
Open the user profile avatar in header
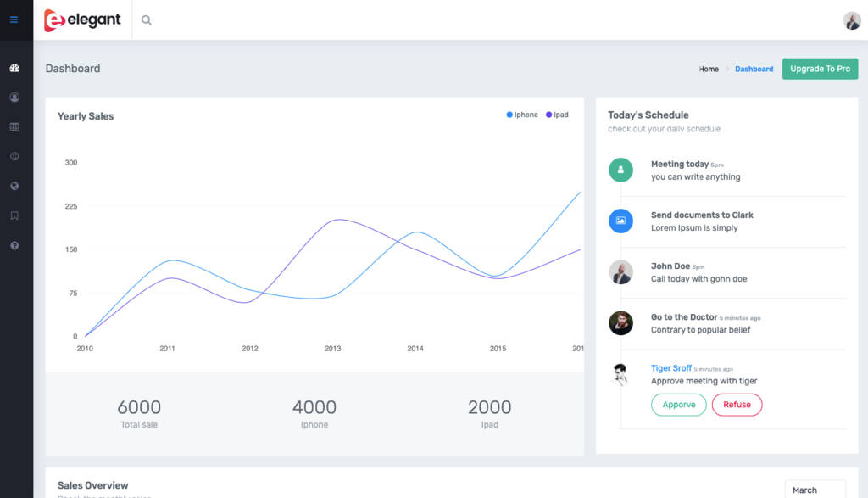851,20
